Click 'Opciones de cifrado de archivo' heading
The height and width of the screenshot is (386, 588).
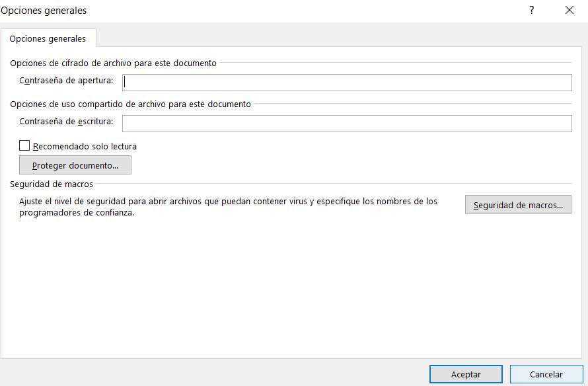pyautogui.click(x=113, y=63)
